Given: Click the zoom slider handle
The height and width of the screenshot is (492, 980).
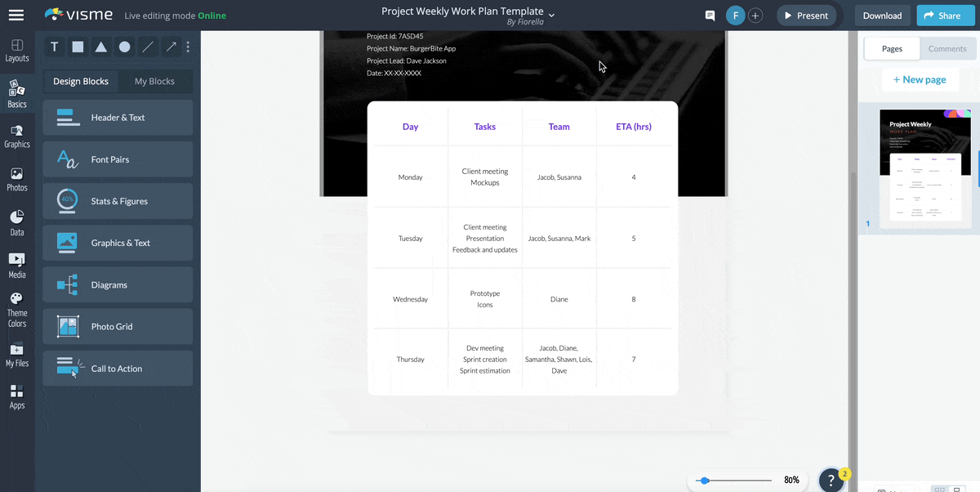Looking at the screenshot, I should coord(705,481).
